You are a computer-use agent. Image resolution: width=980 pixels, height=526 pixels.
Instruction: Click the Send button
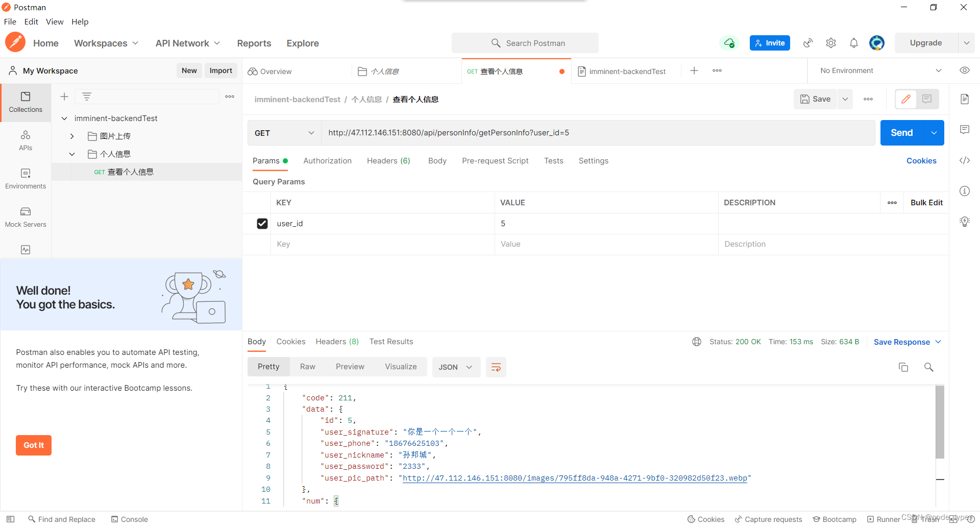[x=902, y=133]
